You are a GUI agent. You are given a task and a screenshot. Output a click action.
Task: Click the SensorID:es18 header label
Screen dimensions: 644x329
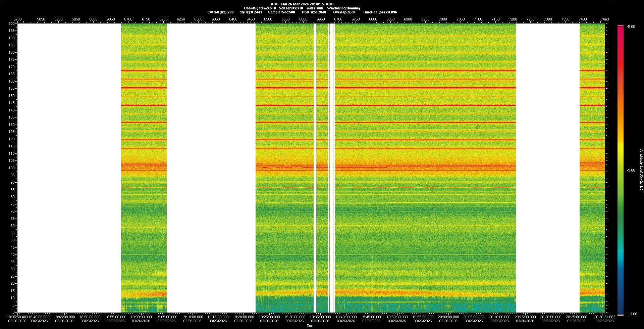pos(291,8)
